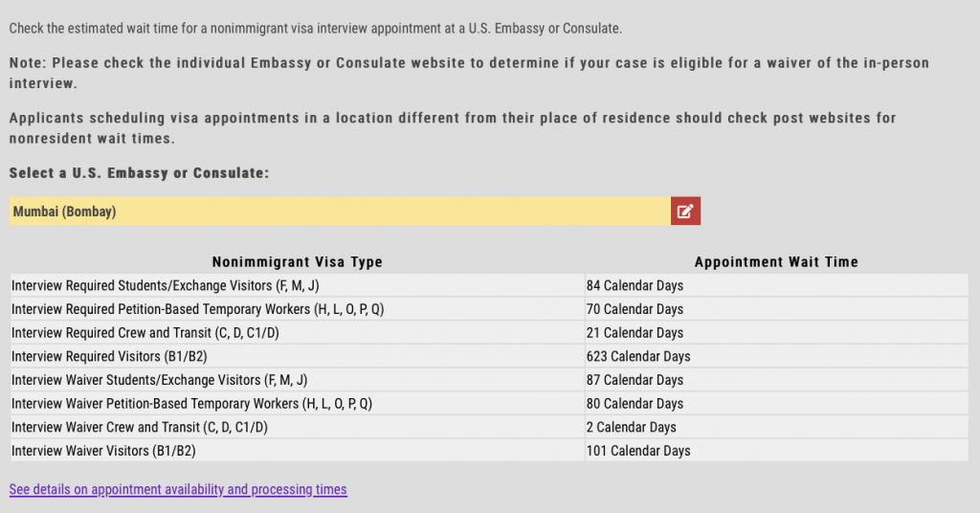This screenshot has width=980, height=513.
Task: Open the Mumbai (Bombay) embassy selector field
Action: click(x=340, y=212)
